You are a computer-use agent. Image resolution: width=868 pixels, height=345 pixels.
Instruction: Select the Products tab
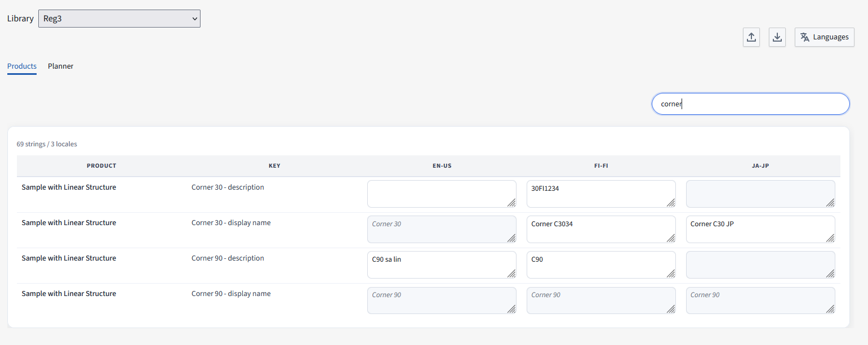click(x=21, y=66)
